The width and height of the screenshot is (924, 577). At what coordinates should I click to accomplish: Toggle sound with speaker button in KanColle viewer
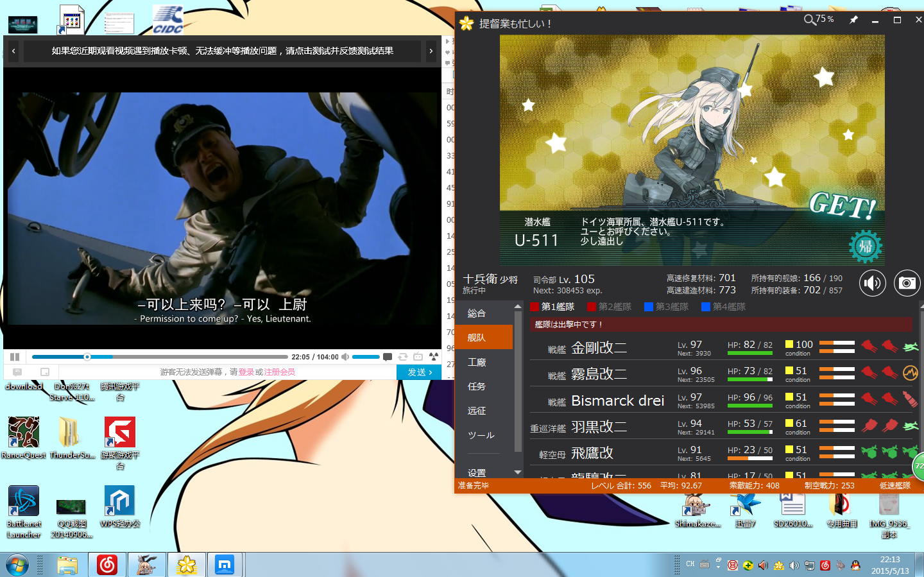[x=873, y=283]
